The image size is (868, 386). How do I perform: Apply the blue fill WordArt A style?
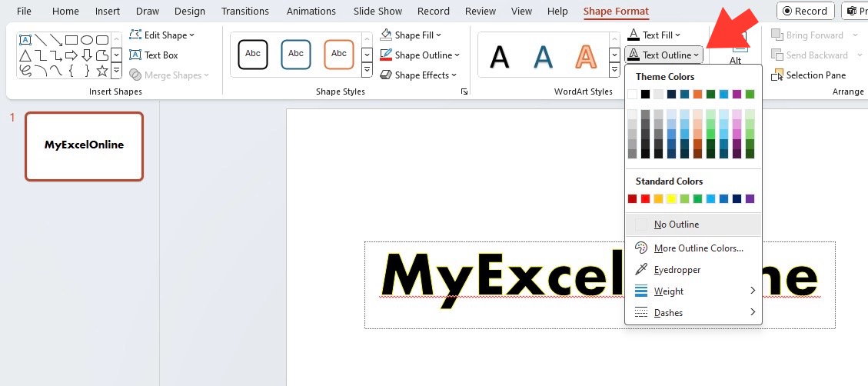tap(543, 55)
